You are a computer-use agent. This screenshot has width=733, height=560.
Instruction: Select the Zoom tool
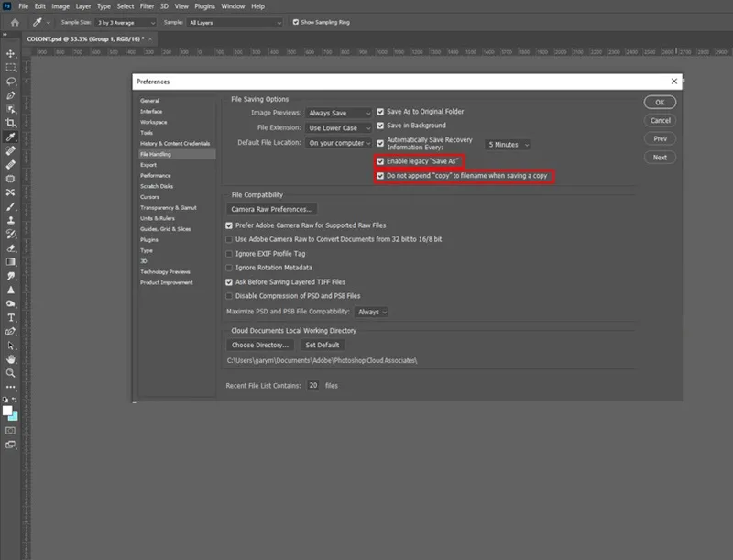tap(10, 373)
